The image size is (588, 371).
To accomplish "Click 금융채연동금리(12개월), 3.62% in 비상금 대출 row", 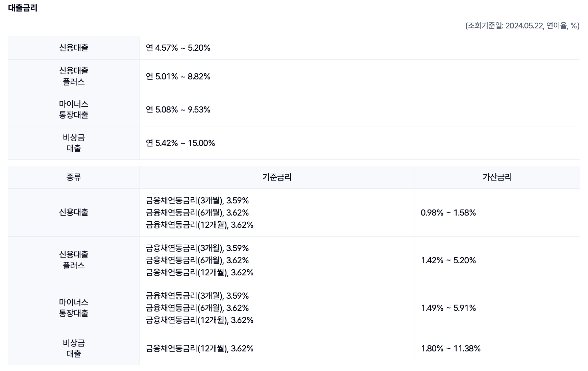I will tap(200, 349).
